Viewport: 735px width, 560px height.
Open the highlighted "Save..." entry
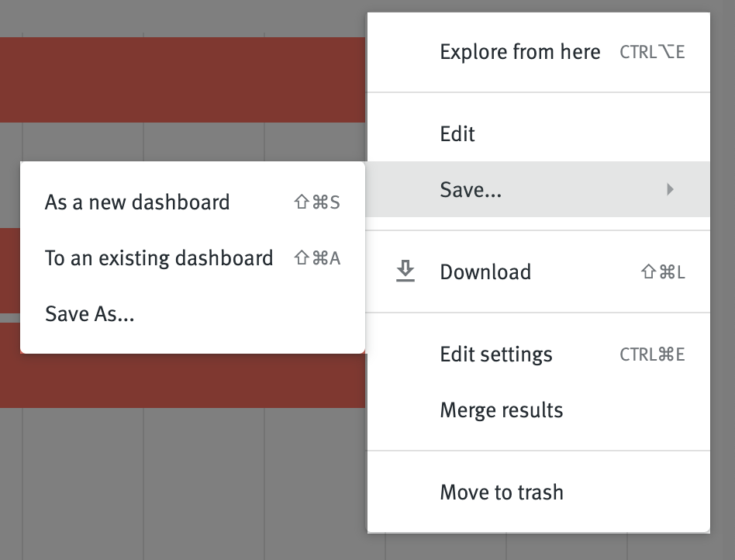click(x=471, y=189)
